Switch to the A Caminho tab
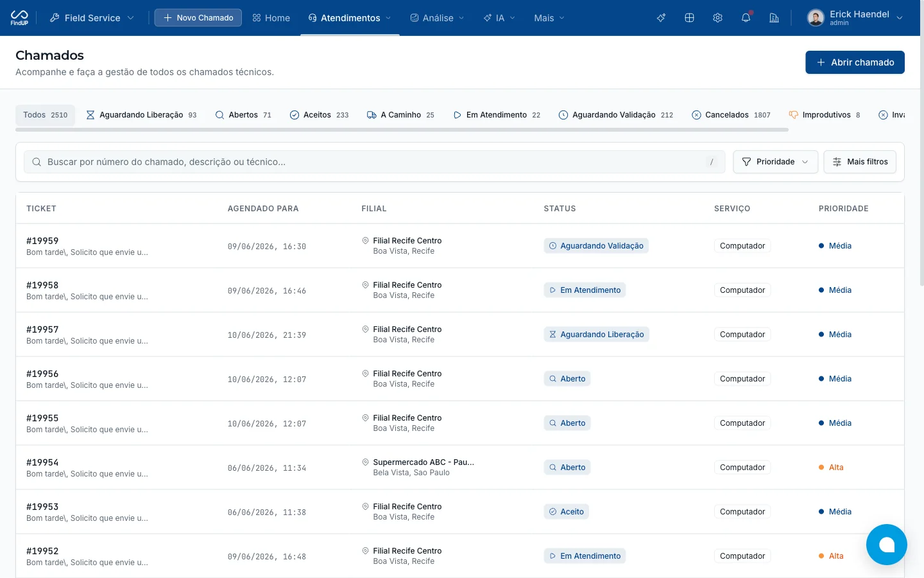Image resolution: width=924 pixels, height=578 pixels. tap(400, 115)
